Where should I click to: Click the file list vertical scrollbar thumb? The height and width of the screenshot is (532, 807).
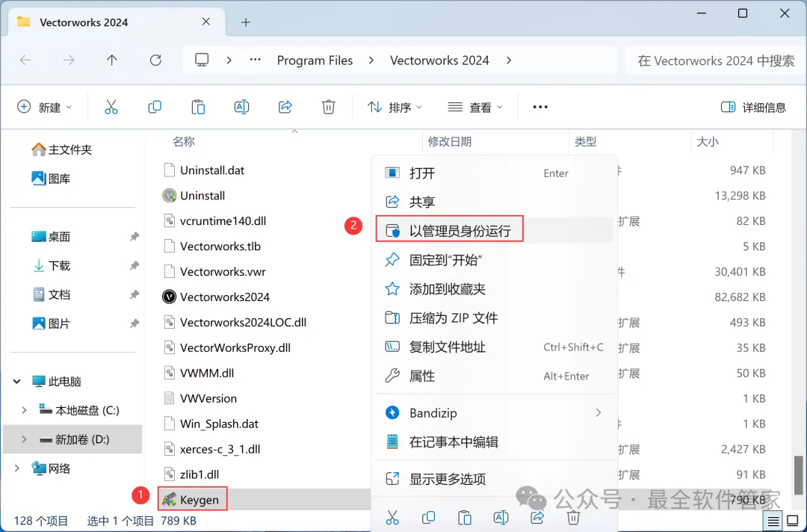798,475
